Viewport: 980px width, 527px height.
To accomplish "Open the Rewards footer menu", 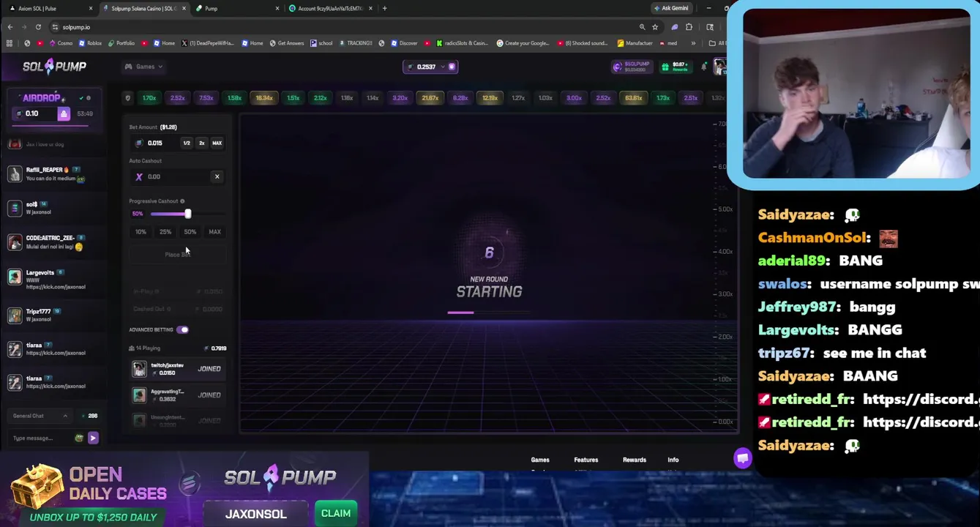I will (635, 460).
